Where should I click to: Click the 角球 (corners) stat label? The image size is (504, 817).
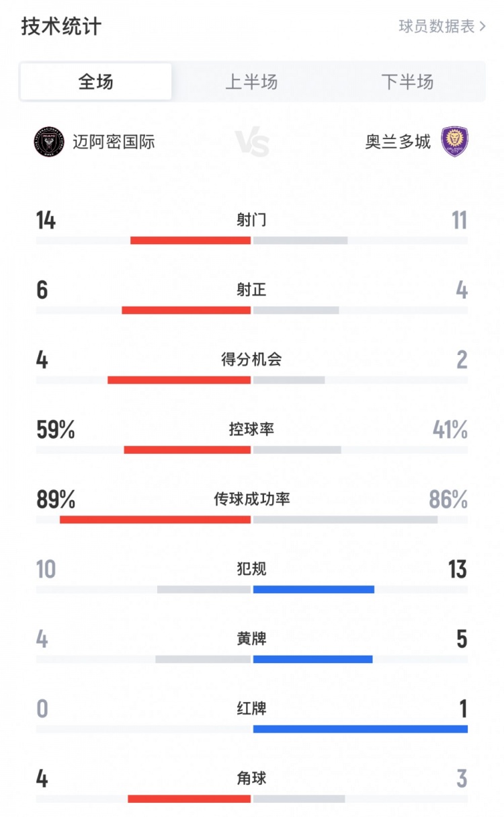tap(252, 779)
